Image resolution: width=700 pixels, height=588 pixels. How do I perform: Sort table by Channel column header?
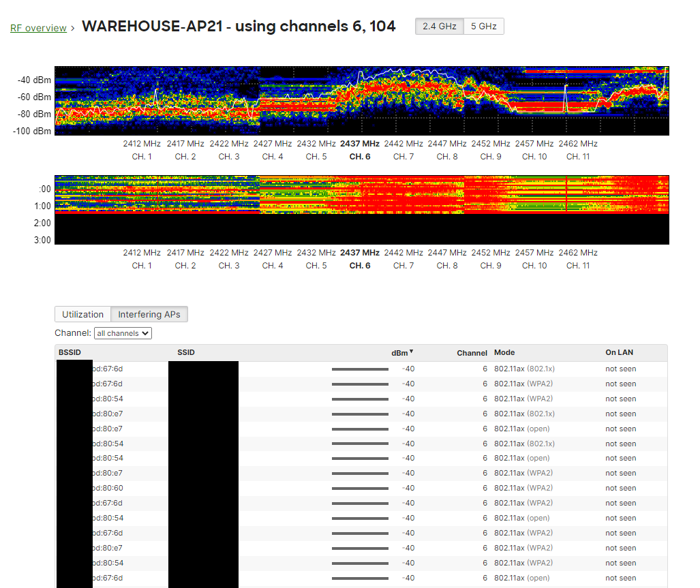pos(472,353)
